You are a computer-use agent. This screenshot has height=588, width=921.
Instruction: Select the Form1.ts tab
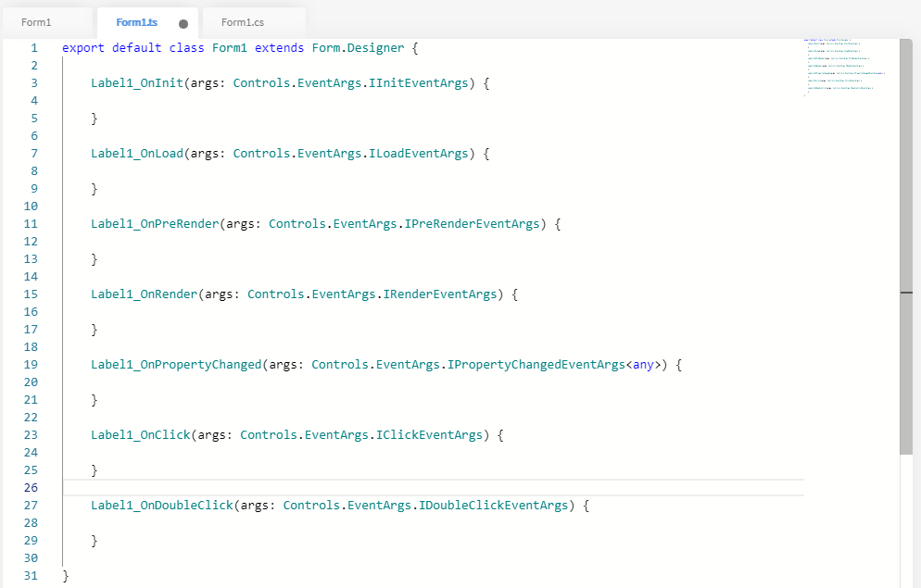[x=136, y=22]
